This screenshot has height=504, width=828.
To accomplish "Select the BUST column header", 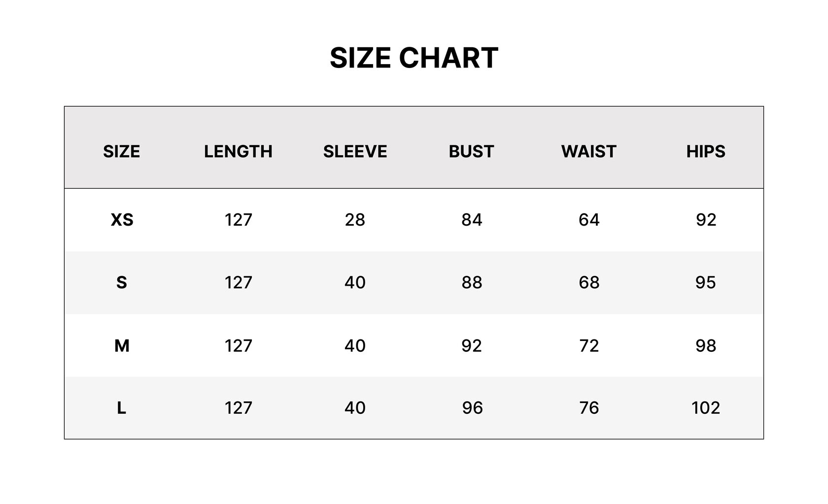I will coord(472,151).
